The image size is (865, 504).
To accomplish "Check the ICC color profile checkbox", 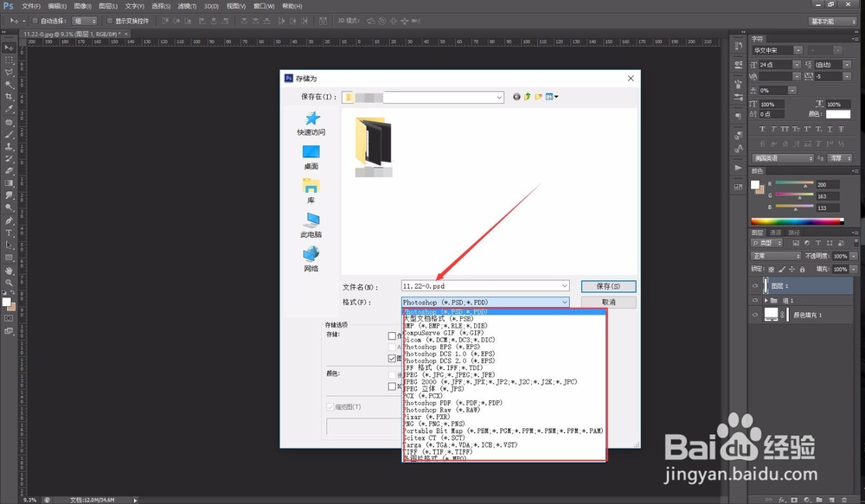I will [x=392, y=386].
